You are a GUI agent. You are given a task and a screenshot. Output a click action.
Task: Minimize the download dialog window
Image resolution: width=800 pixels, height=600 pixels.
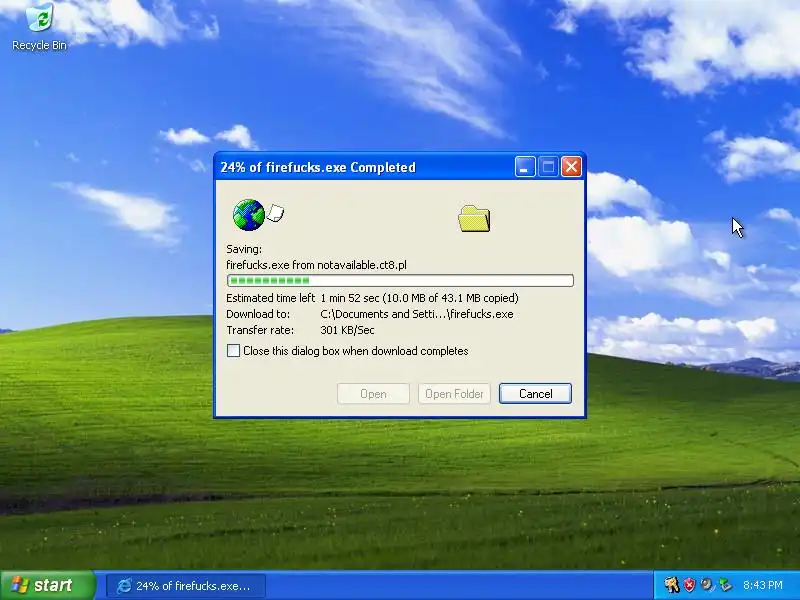[x=524, y=167]
